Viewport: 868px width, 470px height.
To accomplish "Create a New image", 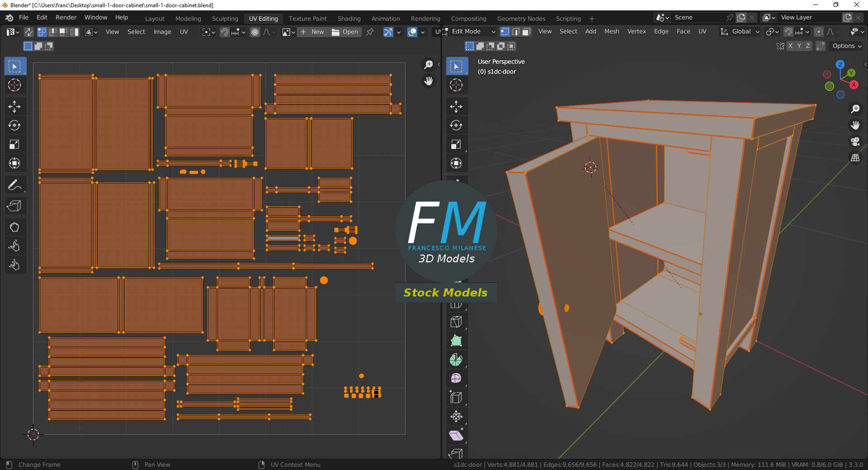I will (x=313, y=32).
